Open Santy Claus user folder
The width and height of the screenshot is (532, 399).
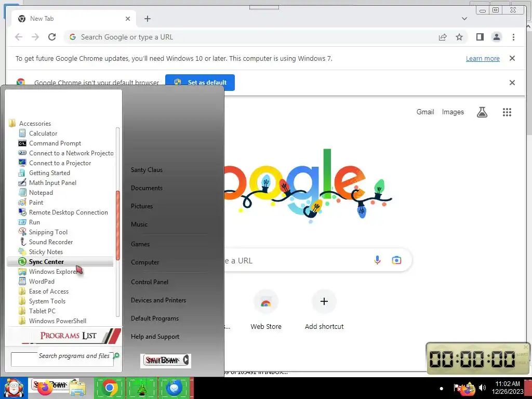(x=147, y=170)
